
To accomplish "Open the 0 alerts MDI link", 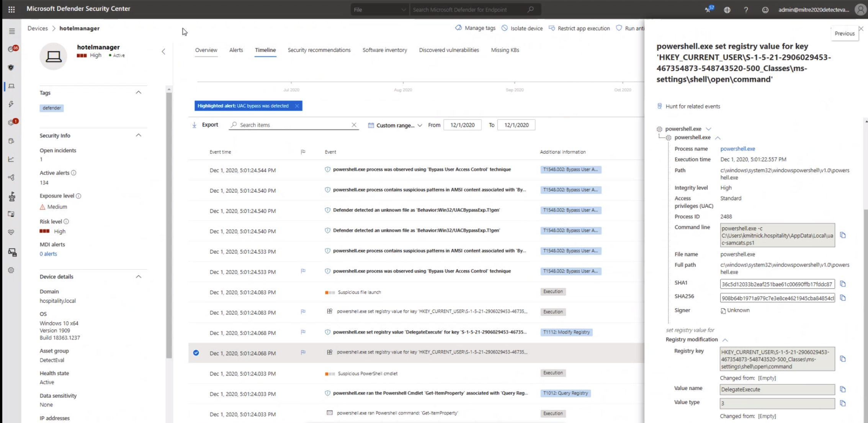I will [x=48, y=254].
